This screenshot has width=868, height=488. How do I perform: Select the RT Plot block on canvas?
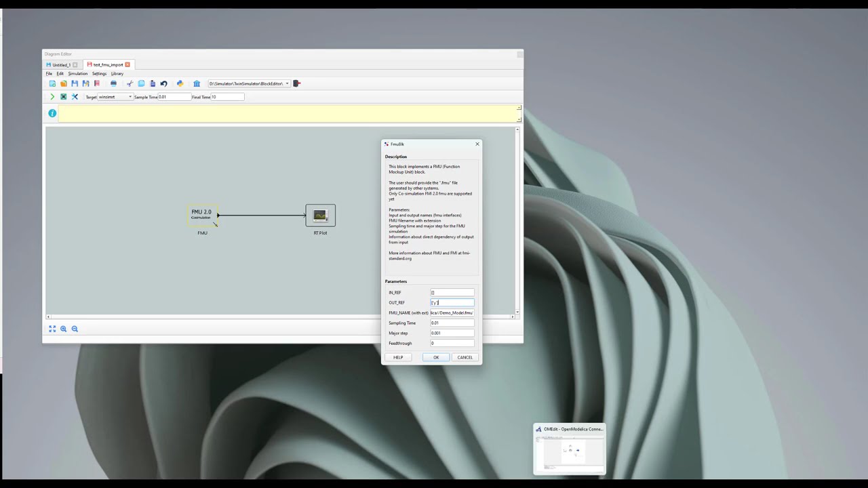[x=320, y=216]
